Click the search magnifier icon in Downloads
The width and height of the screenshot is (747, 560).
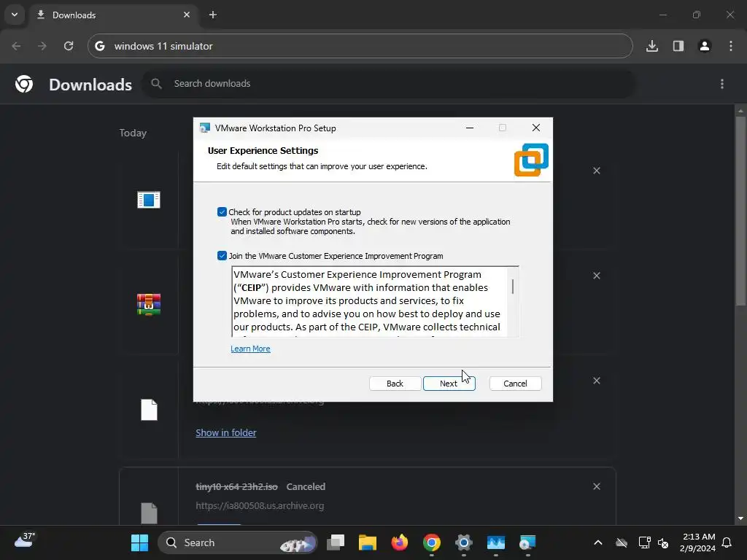(156, 84)
